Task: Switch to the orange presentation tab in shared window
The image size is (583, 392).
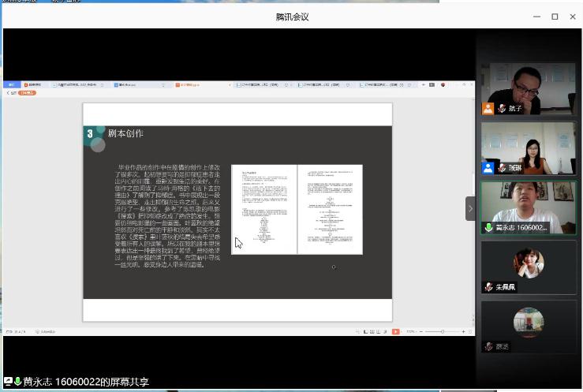Action: tap(183, 84)
